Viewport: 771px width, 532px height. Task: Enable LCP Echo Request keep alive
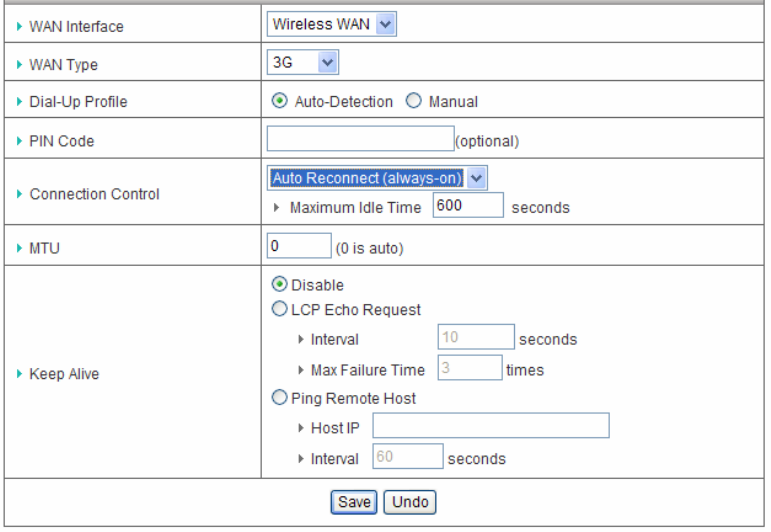281,309
